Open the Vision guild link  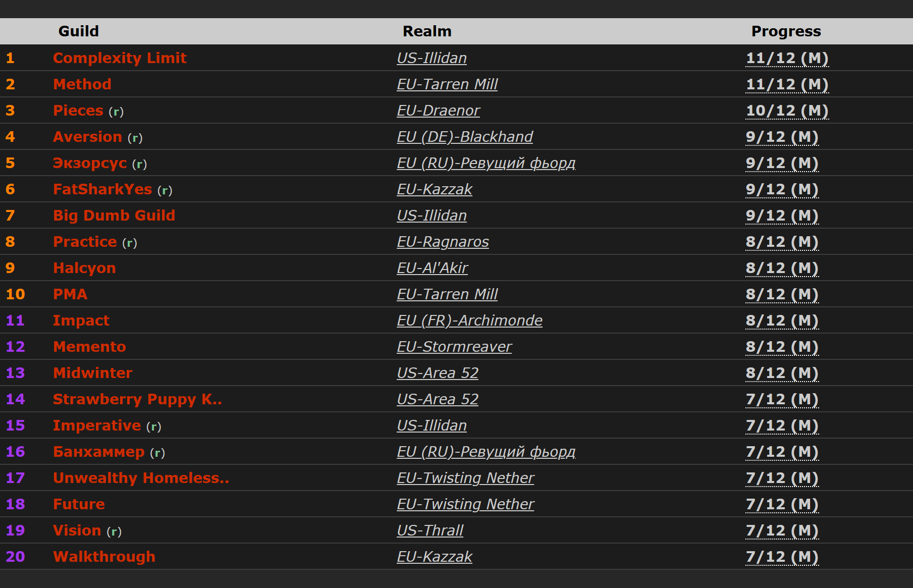click(77, 530)
